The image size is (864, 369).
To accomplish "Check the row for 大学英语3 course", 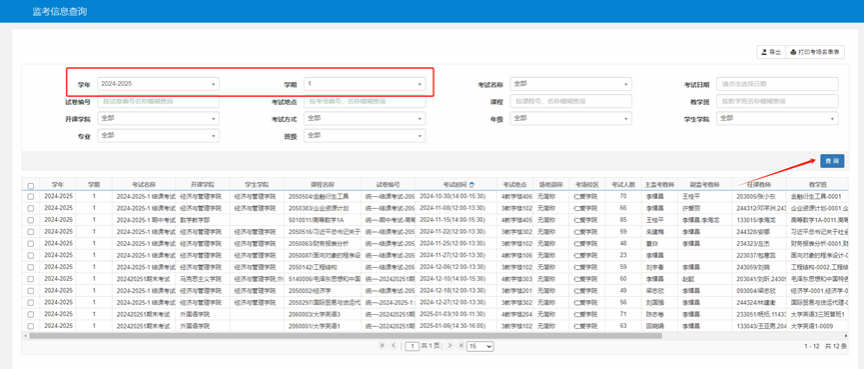I will (30, 314).
